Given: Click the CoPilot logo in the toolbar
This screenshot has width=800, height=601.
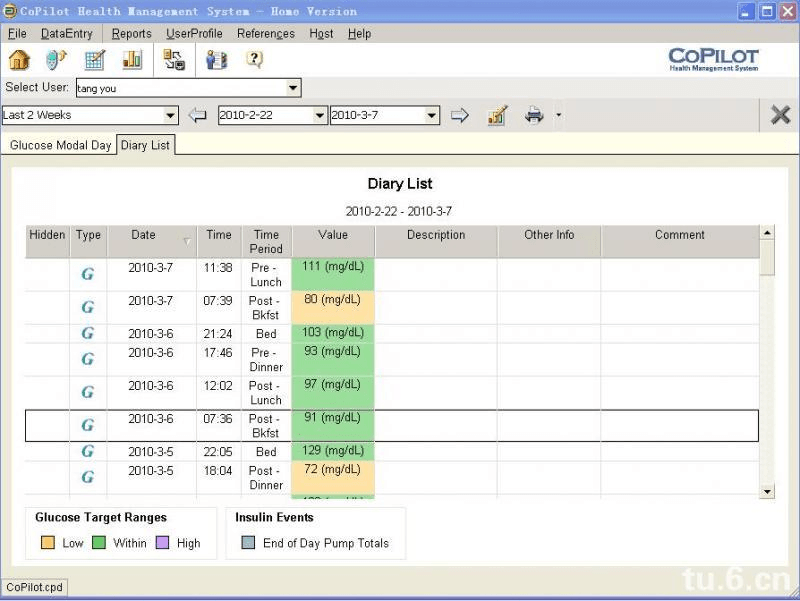Looking at the screenshot, I should (x=713, y=59).
